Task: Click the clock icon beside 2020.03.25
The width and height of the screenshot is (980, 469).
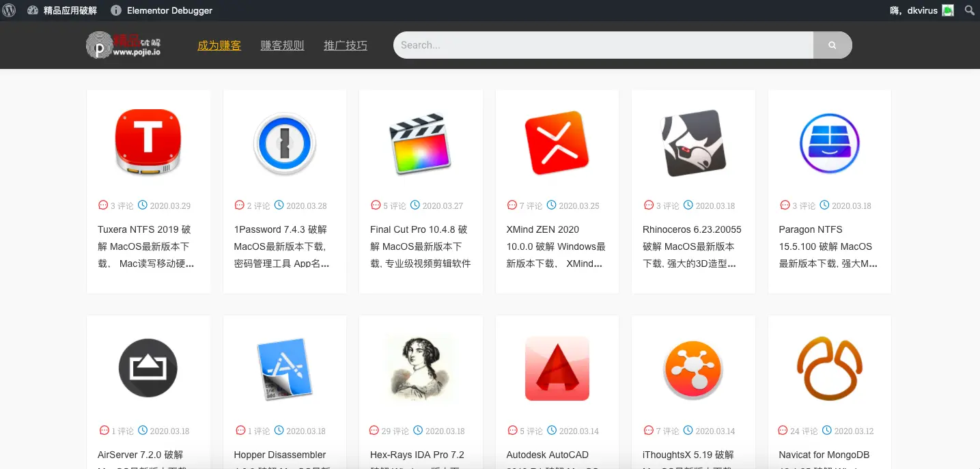Action: [x=552, y=205]
